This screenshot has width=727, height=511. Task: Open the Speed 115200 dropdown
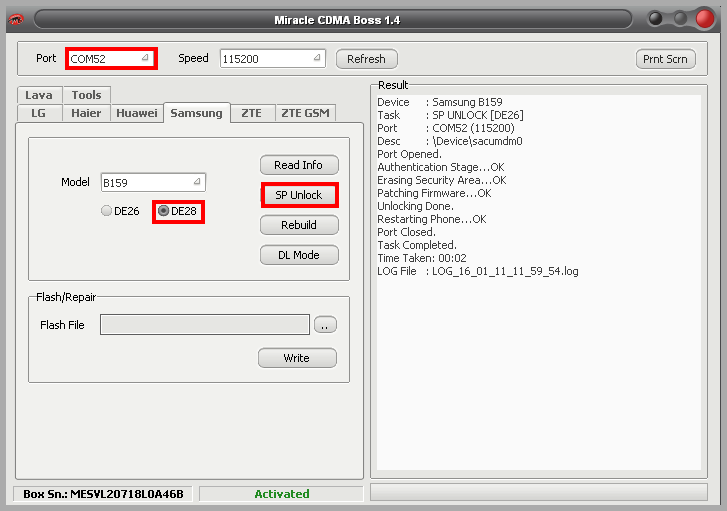click(x=273, y=58)
